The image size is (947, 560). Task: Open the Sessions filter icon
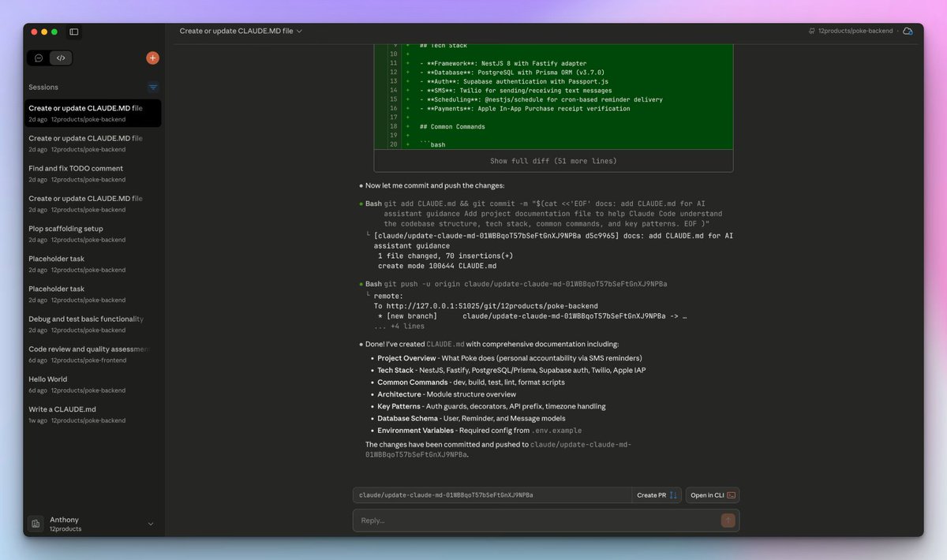153,88
